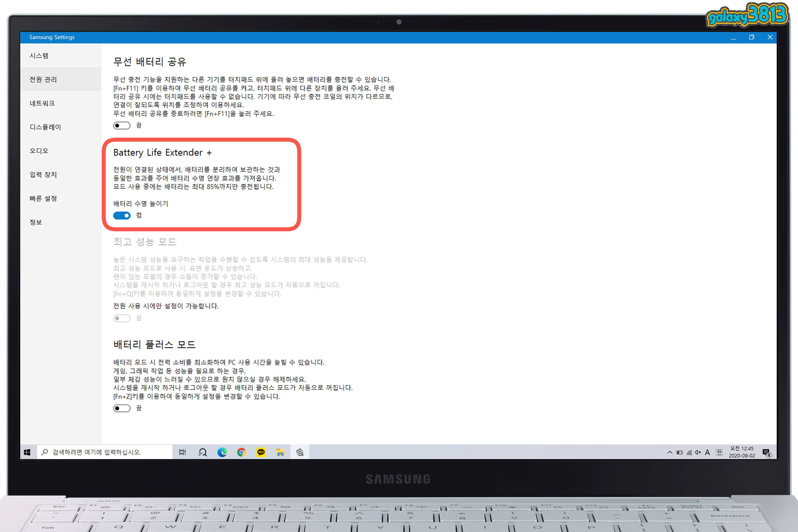Show hidden system tray icons chevron
798x532 pixels.
coord(670,452)
